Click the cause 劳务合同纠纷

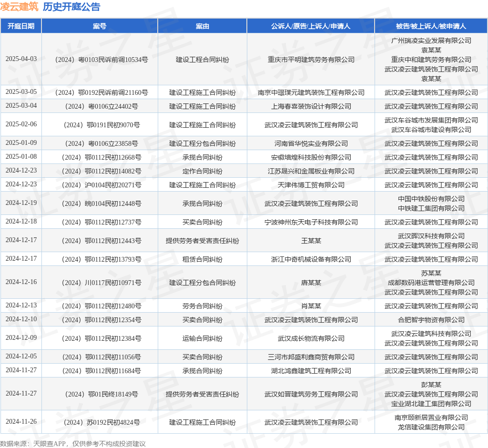[202, 306]
